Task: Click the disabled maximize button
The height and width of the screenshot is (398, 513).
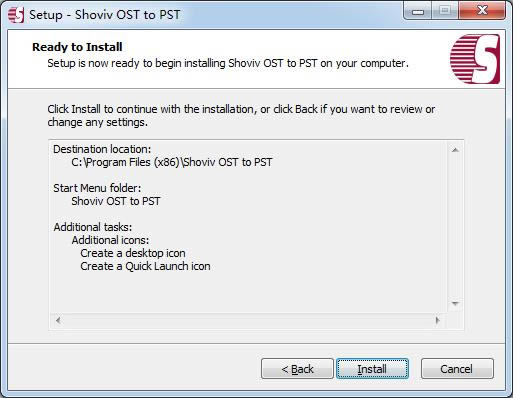Action: click(445, 12)
